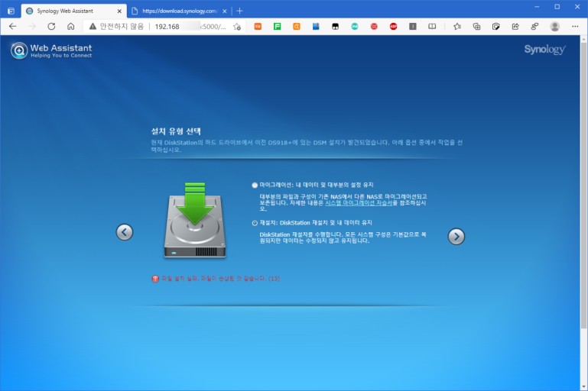Viewport: 588px width, 391px height.
Task: Go to the previous setup step arrow
Action: [x=125, y=232]
